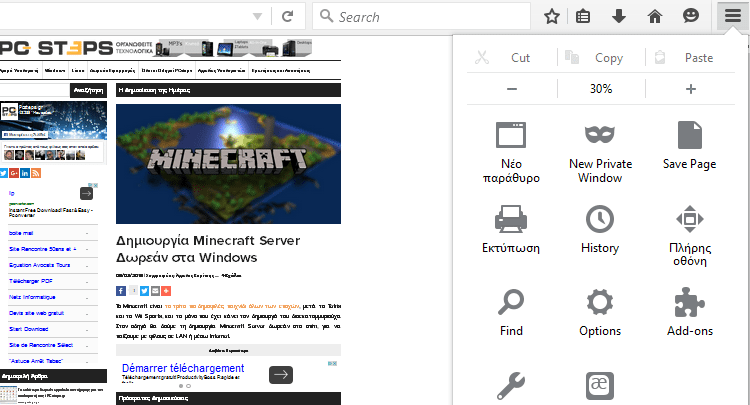Open the History panel

[600, 229]
